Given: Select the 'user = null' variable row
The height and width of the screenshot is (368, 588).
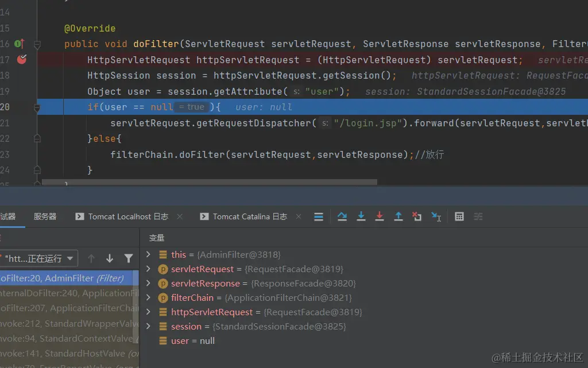Looking at the screenshot, I should click(193, 340).
